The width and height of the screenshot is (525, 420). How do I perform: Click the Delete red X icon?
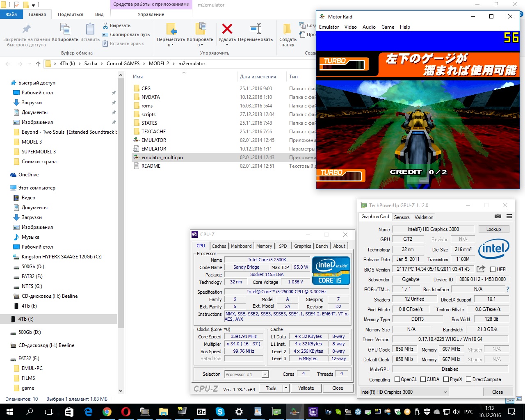(227, 29)
